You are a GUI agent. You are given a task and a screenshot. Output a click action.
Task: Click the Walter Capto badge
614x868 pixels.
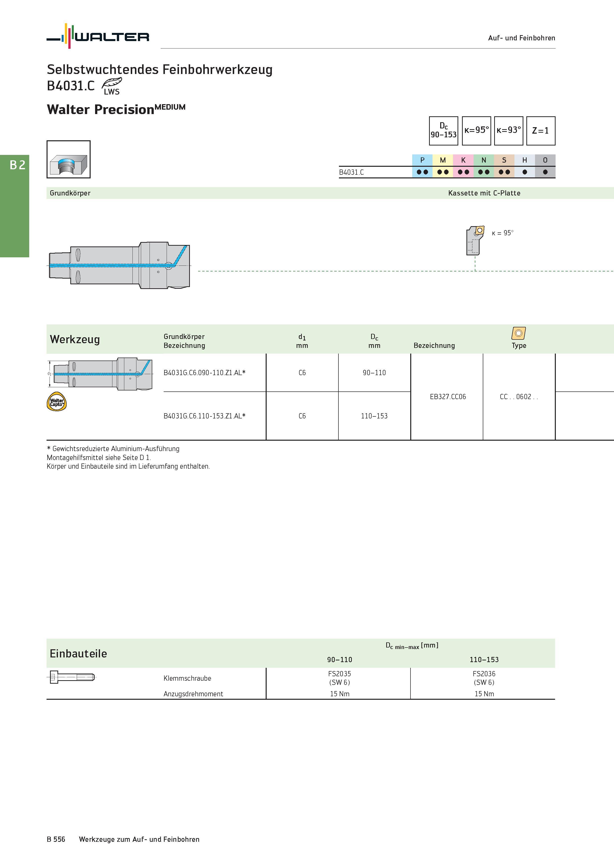point(57,402)
